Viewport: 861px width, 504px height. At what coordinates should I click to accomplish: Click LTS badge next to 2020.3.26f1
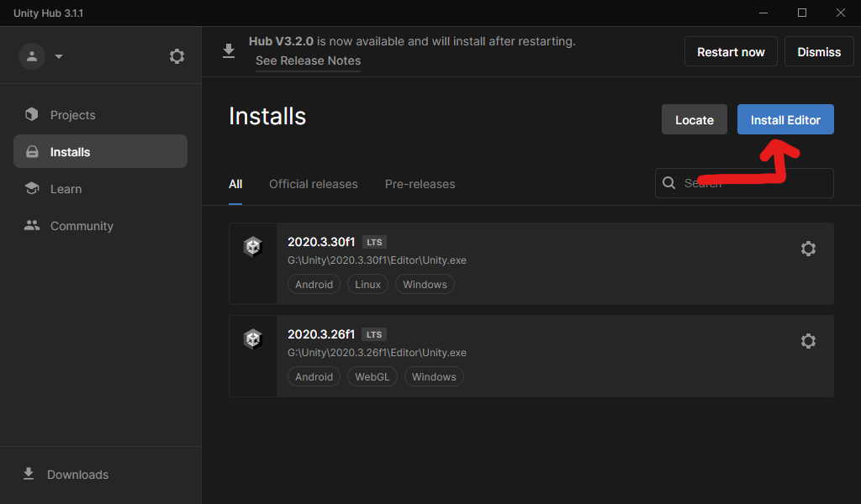tap(374, 334)
